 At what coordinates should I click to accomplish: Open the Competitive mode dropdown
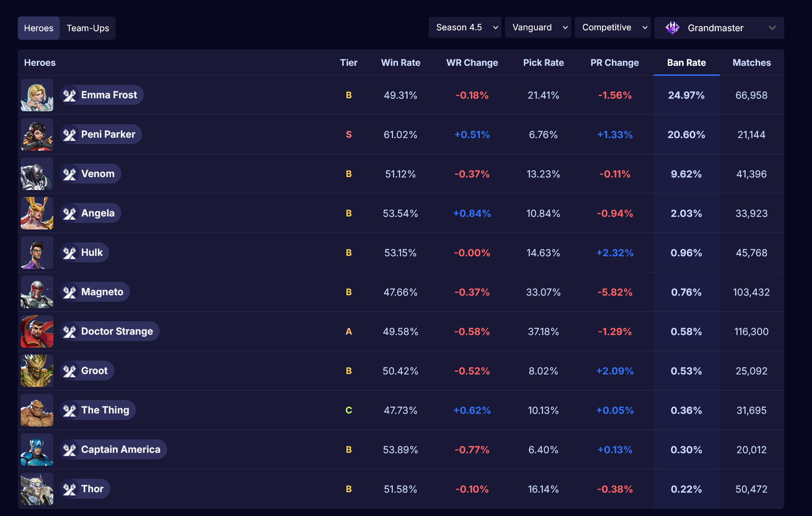point(613,28)
